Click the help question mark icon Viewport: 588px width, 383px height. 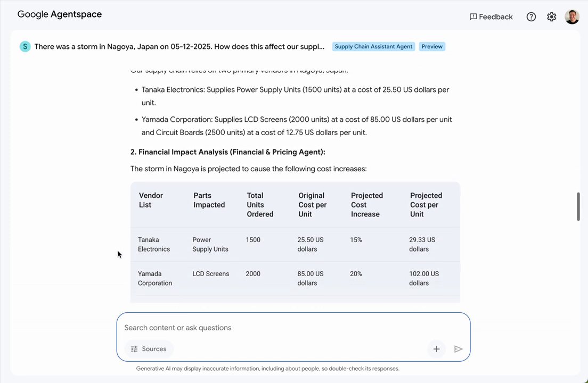tap(531, 17)
